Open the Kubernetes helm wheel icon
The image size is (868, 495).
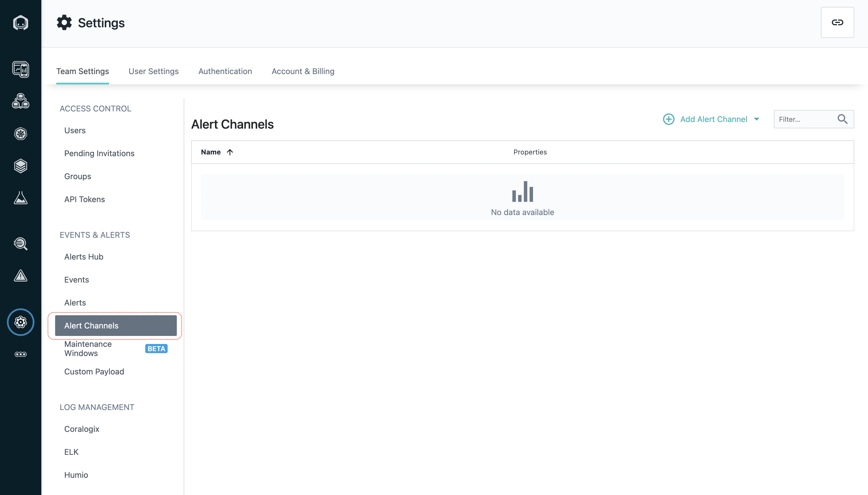(x=20, y=134)
